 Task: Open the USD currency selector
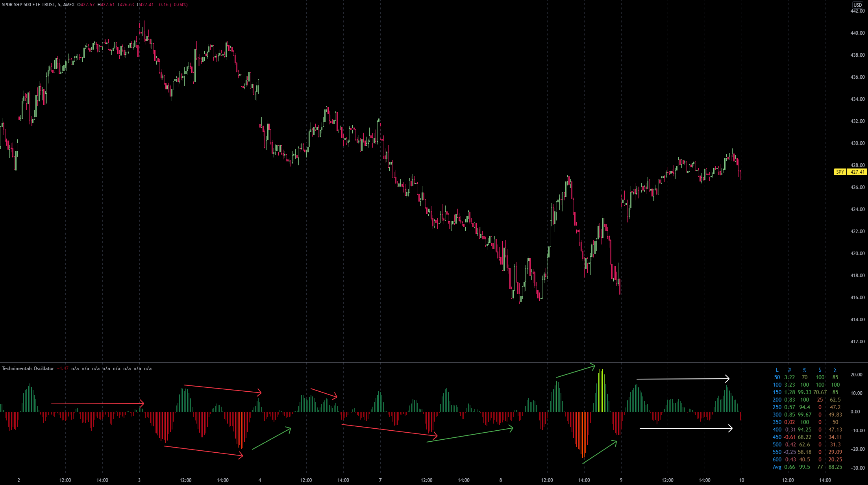pyautogui.click(x=857, y=5)
